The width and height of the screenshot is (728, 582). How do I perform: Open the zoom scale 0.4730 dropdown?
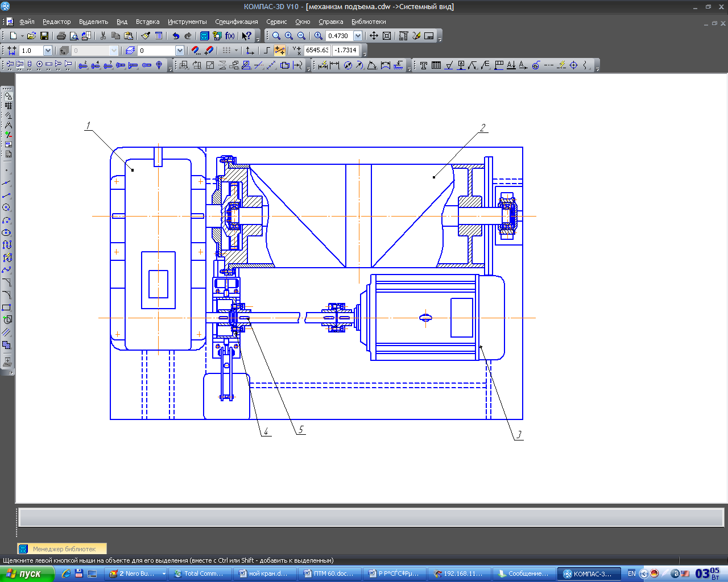coord(358,36)
